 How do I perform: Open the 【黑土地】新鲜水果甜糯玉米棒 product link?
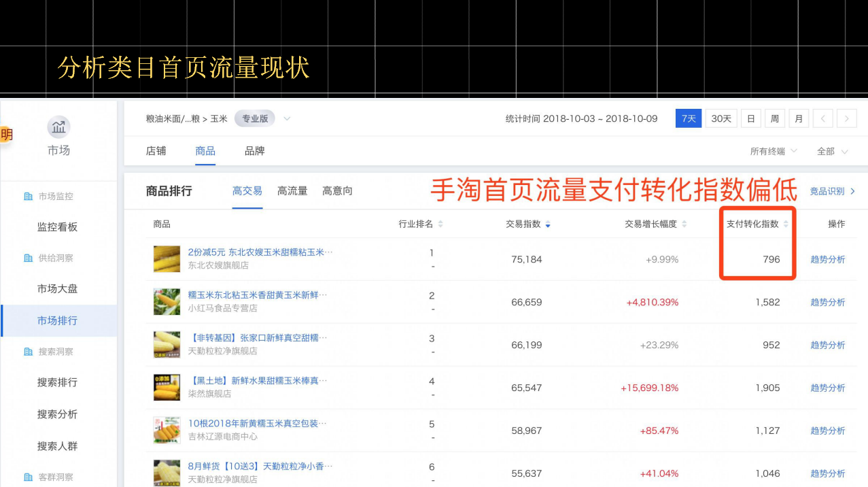click(x=258, y=381)
